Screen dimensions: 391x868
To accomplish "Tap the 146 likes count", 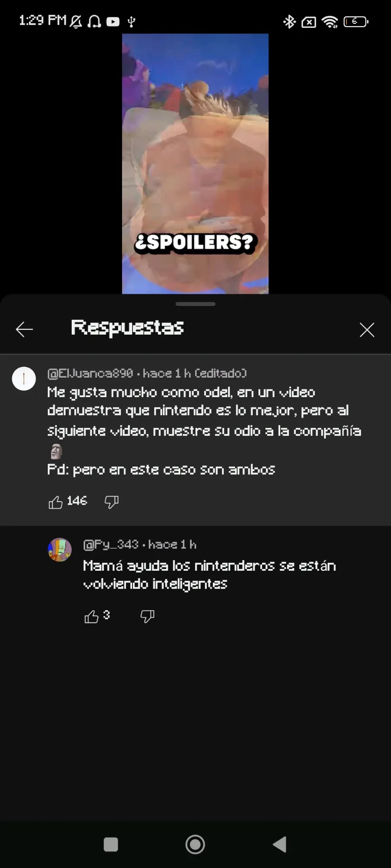I will (77, 501).
